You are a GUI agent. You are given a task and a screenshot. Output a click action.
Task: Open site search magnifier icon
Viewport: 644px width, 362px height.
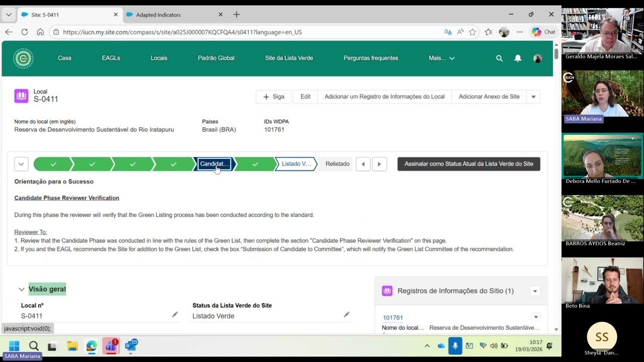[x=499, y=58]
